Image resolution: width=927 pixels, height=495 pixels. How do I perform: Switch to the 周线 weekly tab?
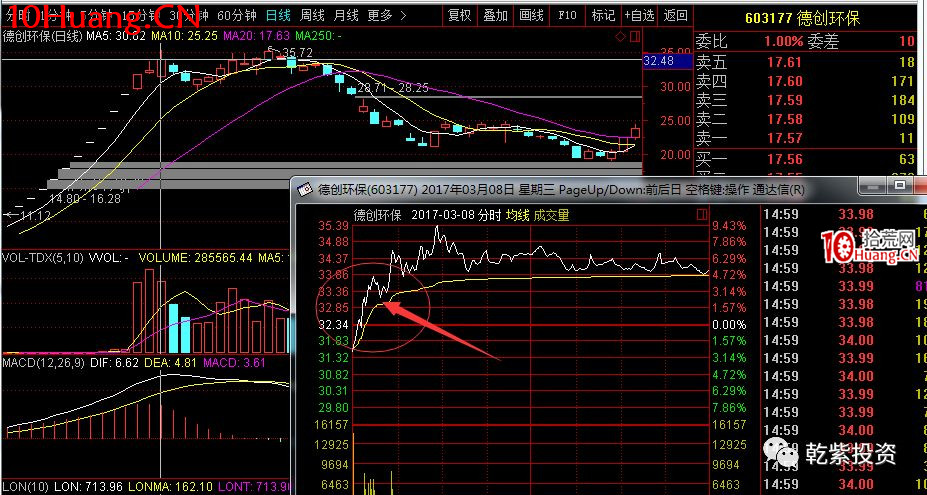312,15
